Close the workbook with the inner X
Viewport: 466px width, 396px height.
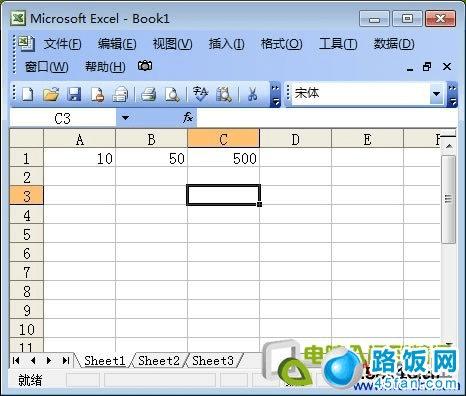click(x=447, y=67)
